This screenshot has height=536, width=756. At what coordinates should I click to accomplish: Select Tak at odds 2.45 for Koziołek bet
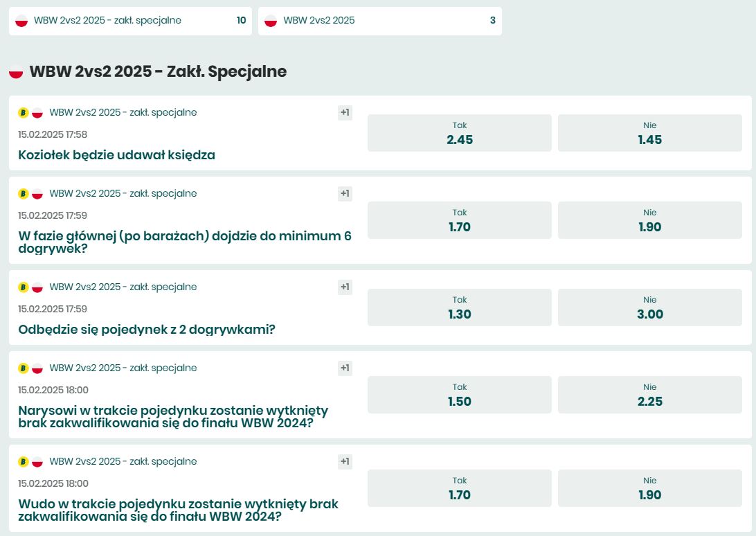coord(459,133)
